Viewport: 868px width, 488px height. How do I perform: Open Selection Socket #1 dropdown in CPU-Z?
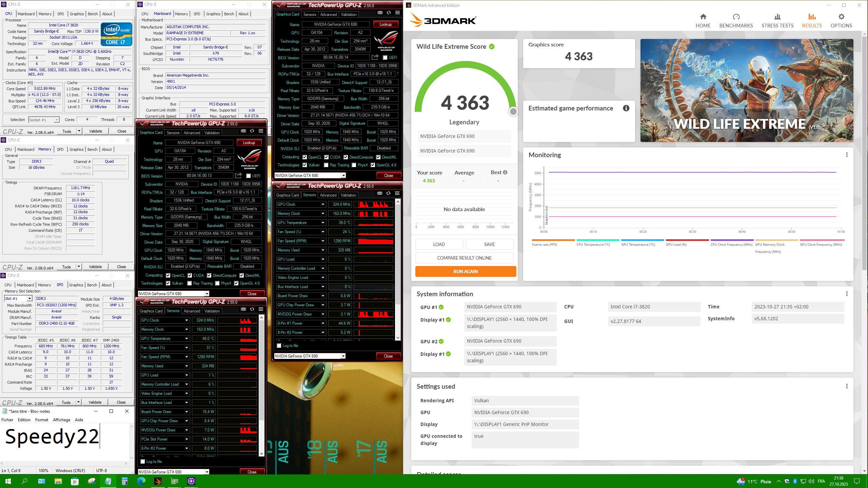[44, 120]
